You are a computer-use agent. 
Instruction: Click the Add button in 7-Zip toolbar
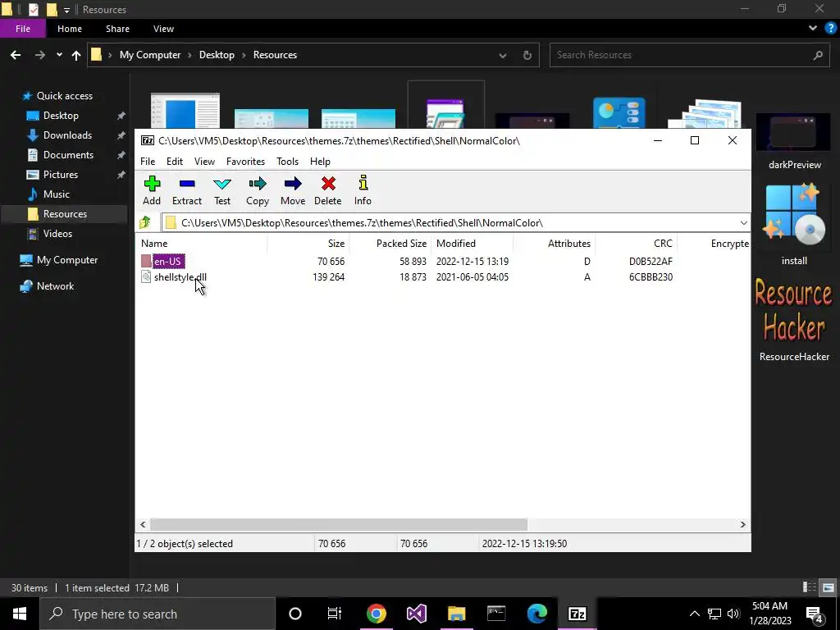click(152, 190)
